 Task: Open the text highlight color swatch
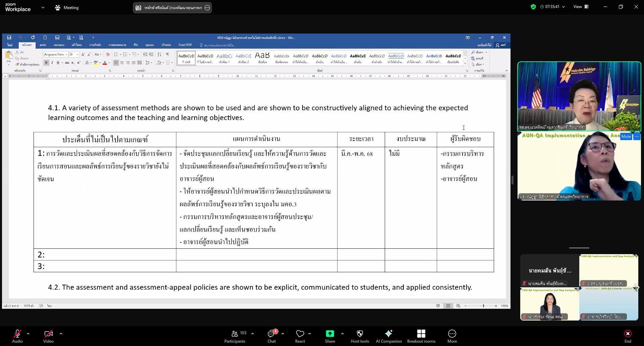(x=96, y=63)
